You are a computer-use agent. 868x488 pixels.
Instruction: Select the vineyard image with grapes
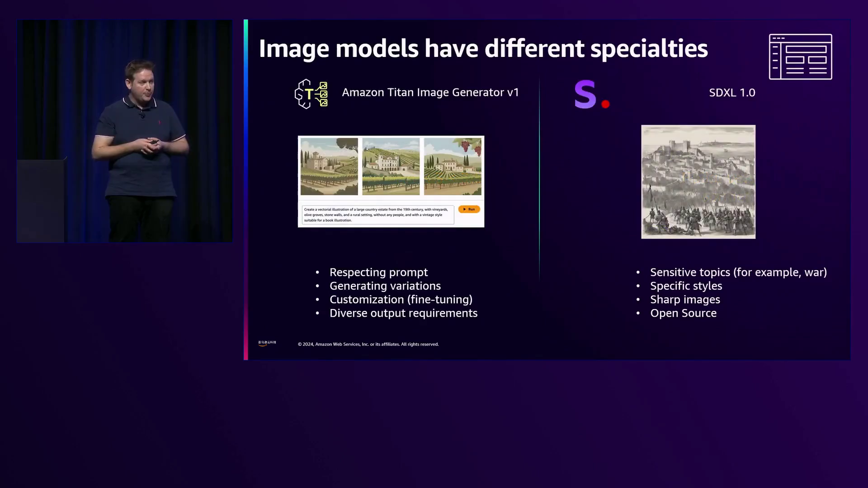453,167
